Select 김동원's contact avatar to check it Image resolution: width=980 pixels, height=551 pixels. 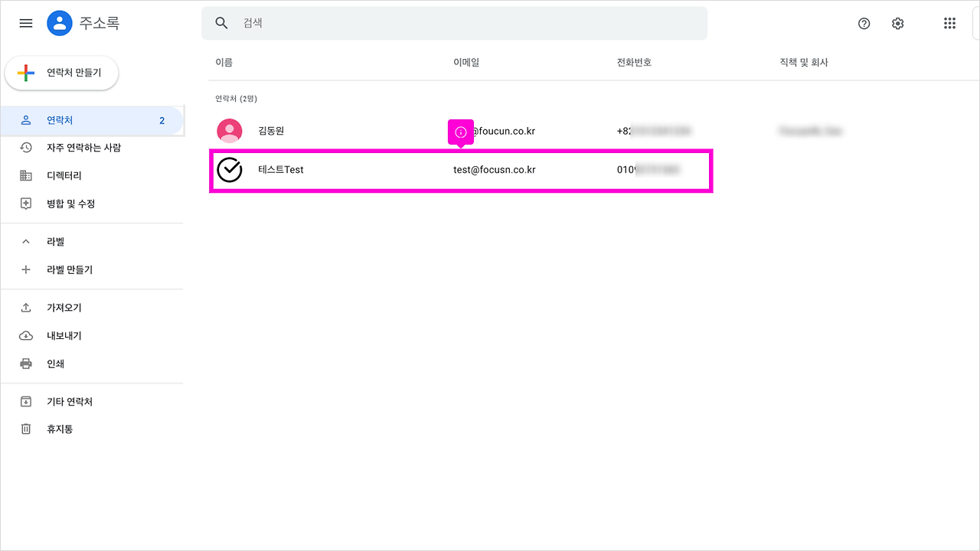point(229,130)
